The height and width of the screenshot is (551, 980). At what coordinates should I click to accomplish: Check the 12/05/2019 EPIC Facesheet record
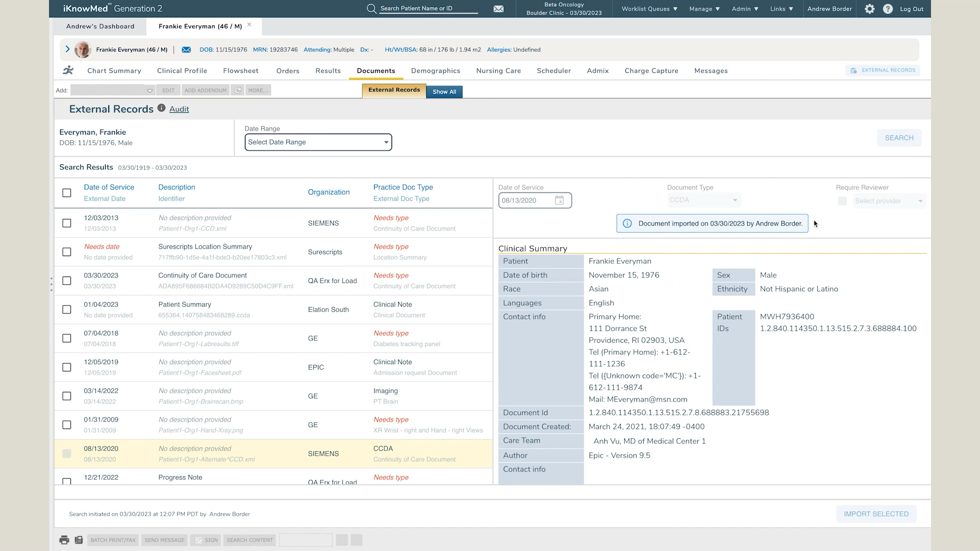(67, 367)
